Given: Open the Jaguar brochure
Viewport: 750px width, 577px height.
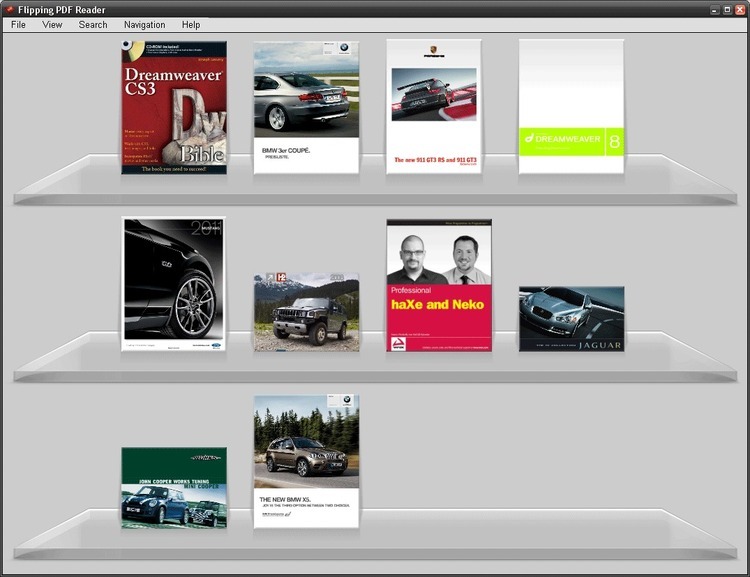Looking at the screenshot, I should [x=572, y=319].
